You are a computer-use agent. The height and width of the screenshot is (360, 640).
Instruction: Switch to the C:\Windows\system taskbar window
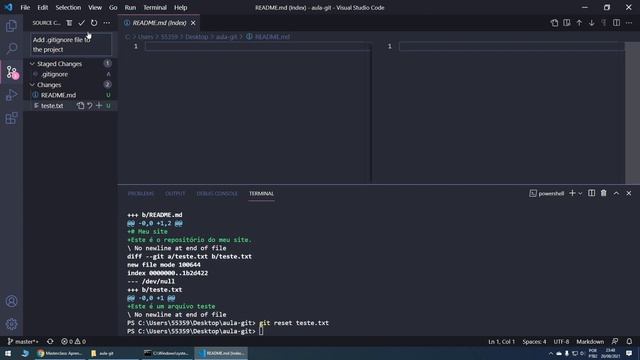[167, 353]
